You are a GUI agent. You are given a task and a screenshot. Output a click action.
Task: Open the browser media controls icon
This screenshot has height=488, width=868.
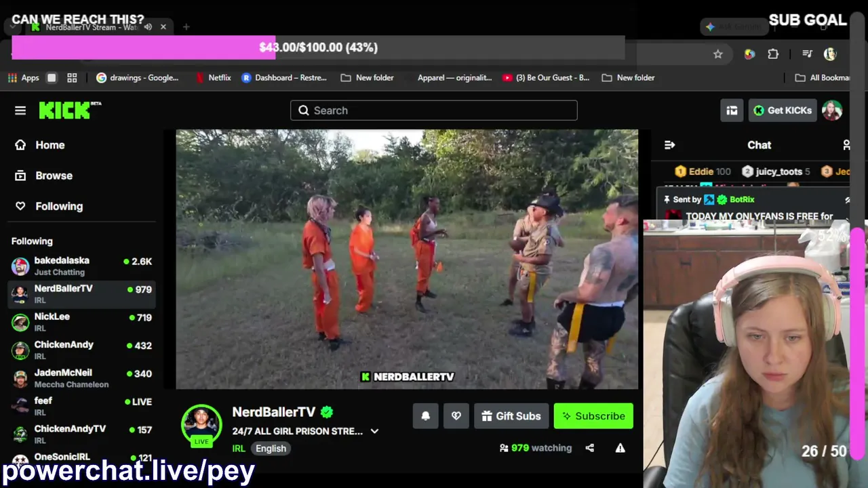pyautogui.click(x=807, y=54)
